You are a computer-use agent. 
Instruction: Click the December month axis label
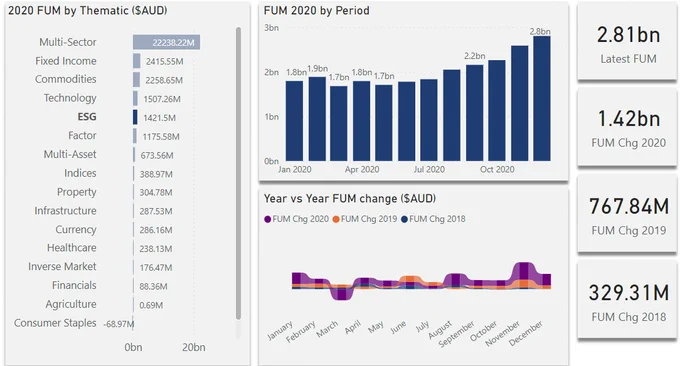tap(526, 333)
